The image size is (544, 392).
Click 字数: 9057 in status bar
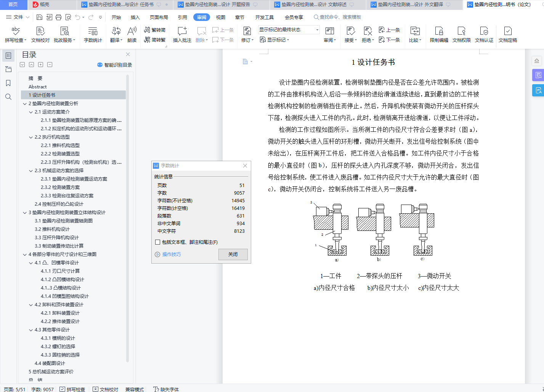[x=42, y=389]
